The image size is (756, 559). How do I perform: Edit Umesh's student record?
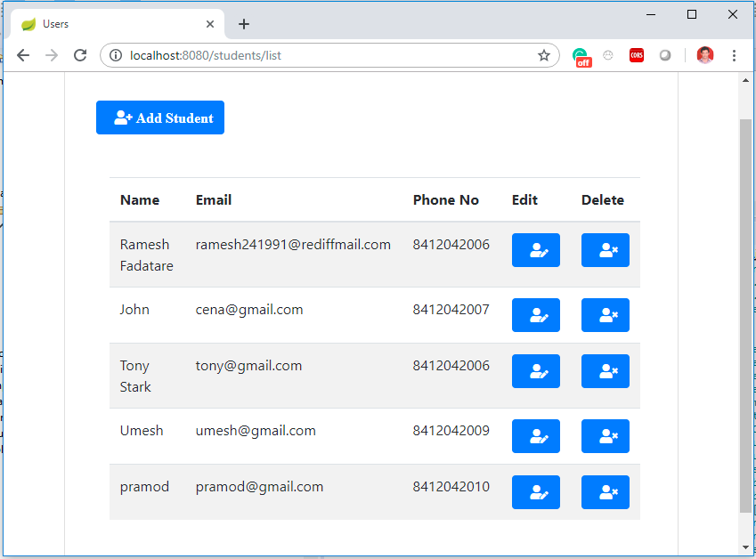point(536,436)
